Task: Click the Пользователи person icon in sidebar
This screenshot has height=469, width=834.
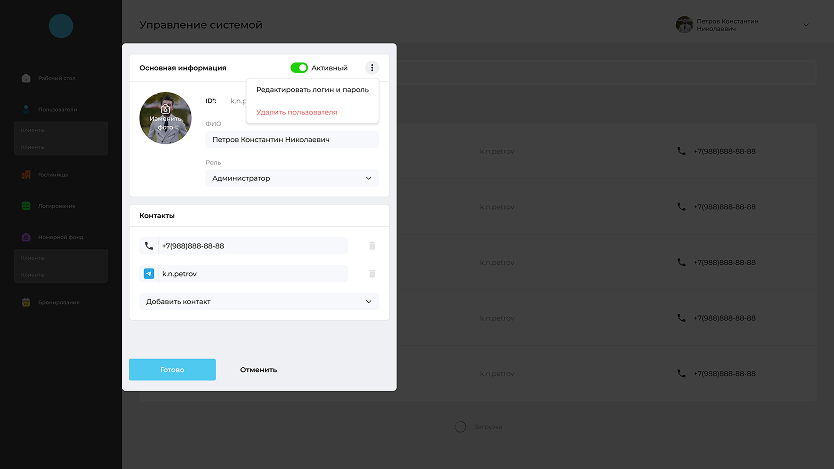Action: point(26,109)
